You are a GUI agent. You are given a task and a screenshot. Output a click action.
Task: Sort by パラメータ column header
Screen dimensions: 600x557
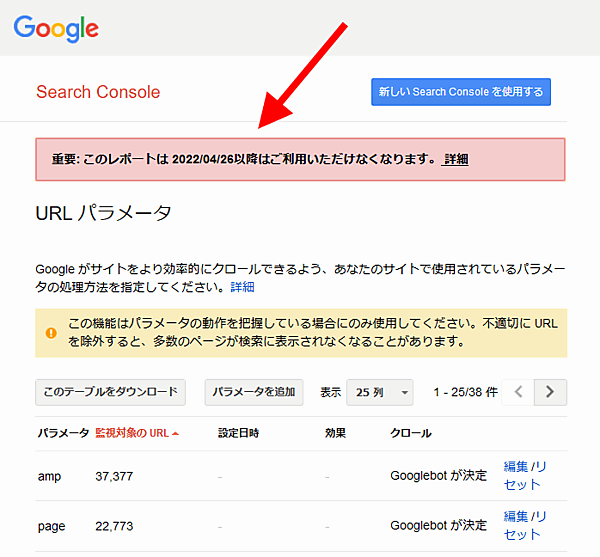tap(63, 433)
